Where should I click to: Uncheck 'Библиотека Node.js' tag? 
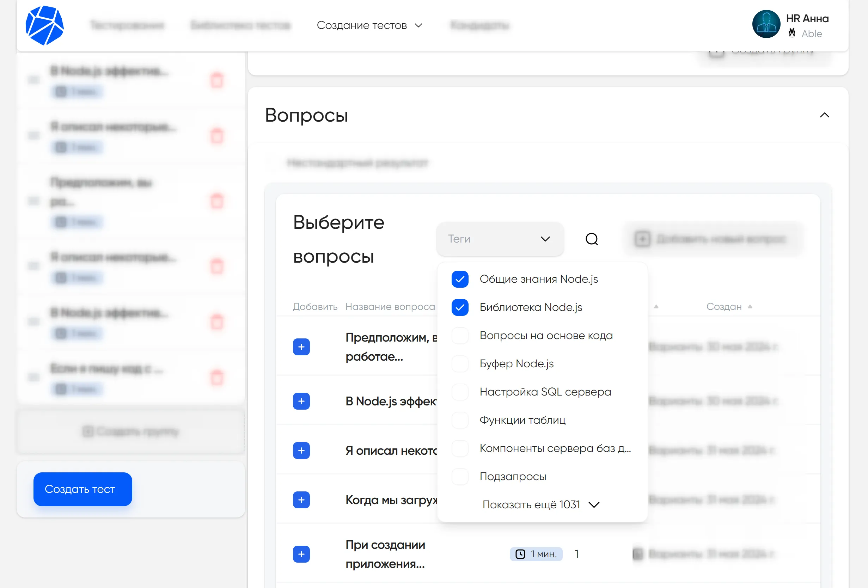[460, 307]
